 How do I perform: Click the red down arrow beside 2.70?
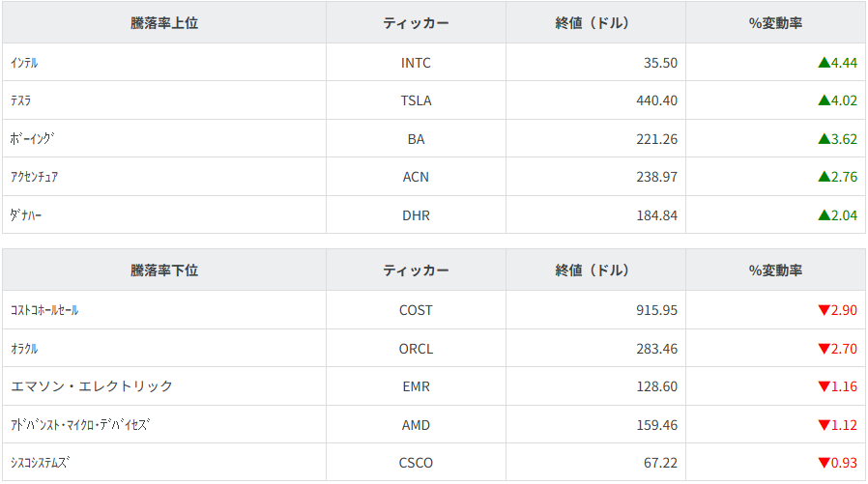coord(824,349)
